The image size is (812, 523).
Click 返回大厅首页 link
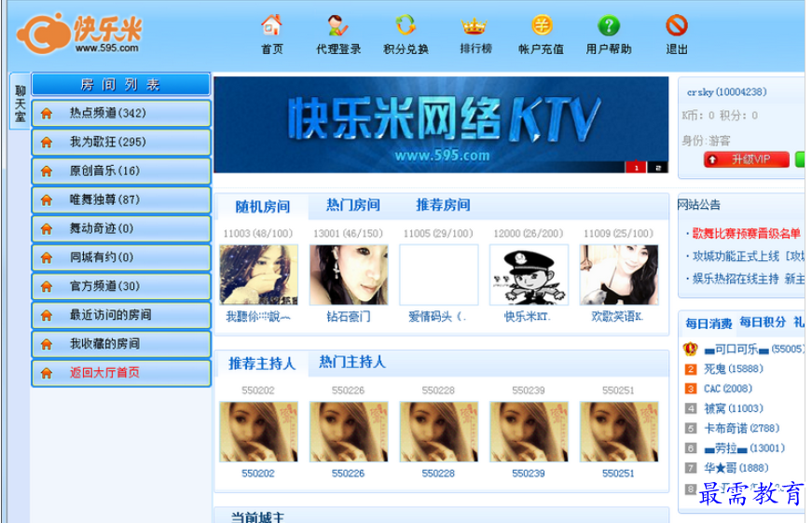[x=104, y=373]
